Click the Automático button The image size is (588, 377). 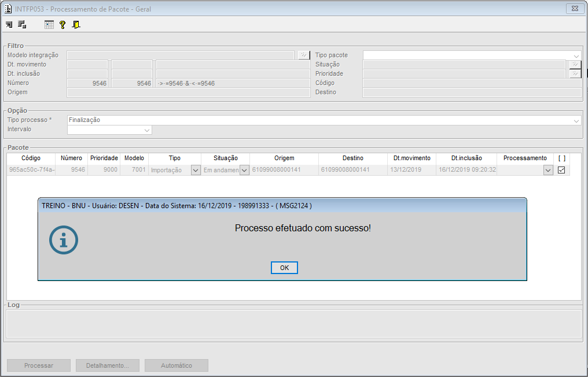pyautogui.click(x=177, y=365)
